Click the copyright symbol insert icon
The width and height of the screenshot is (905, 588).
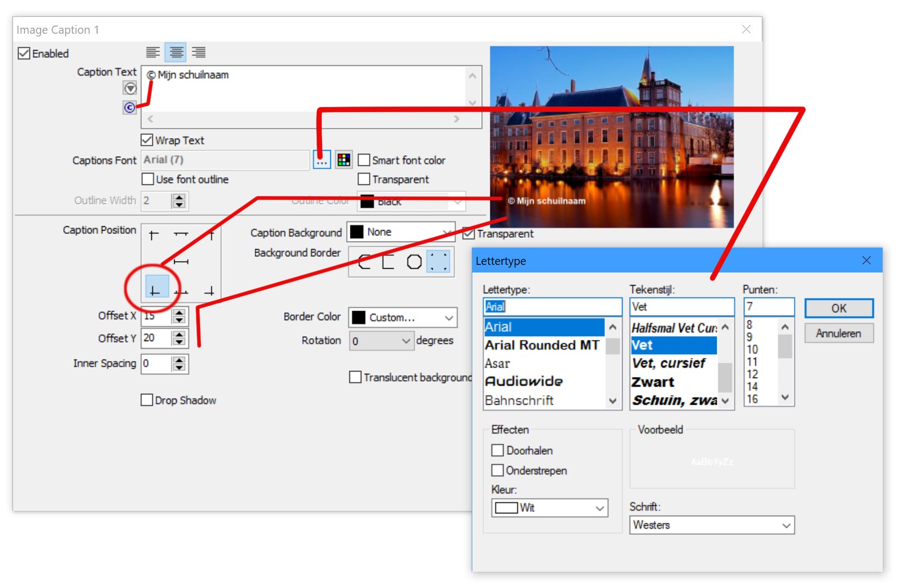pyautogui.click(x=130, y=107)
